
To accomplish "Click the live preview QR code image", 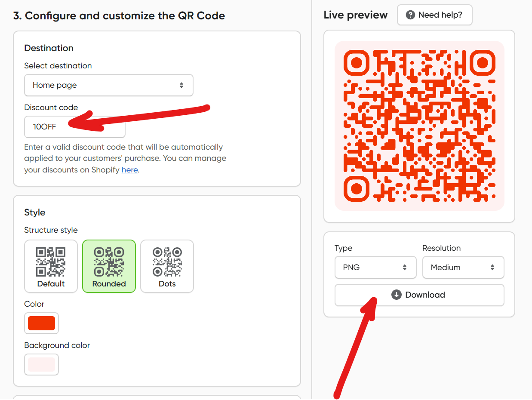I will pyautogui.click(x=419, y=126).
